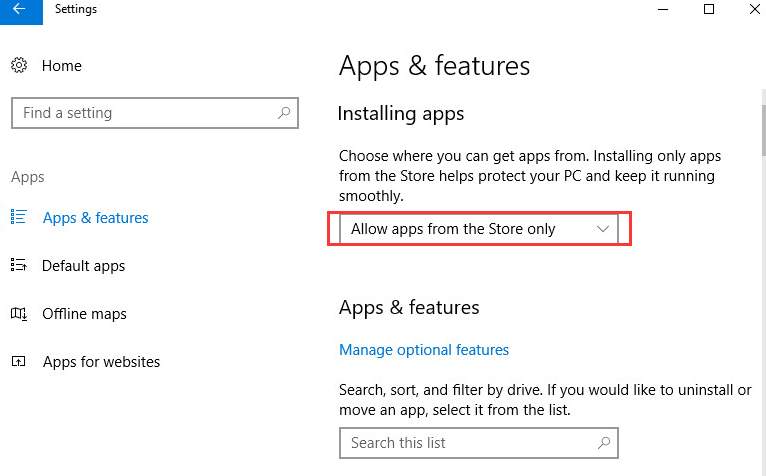
Task: Follow the Manage optional features link
Action: (424, 350)
